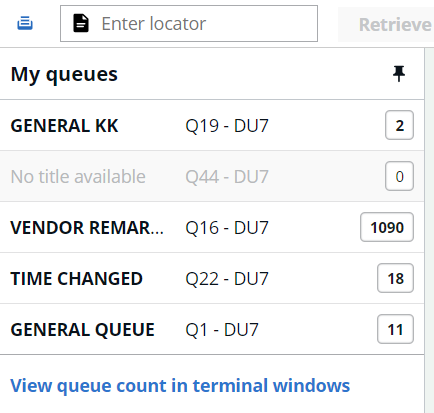
Task: Click the vertical scrollbar beside queues panel
Action: tap(429, 230)
